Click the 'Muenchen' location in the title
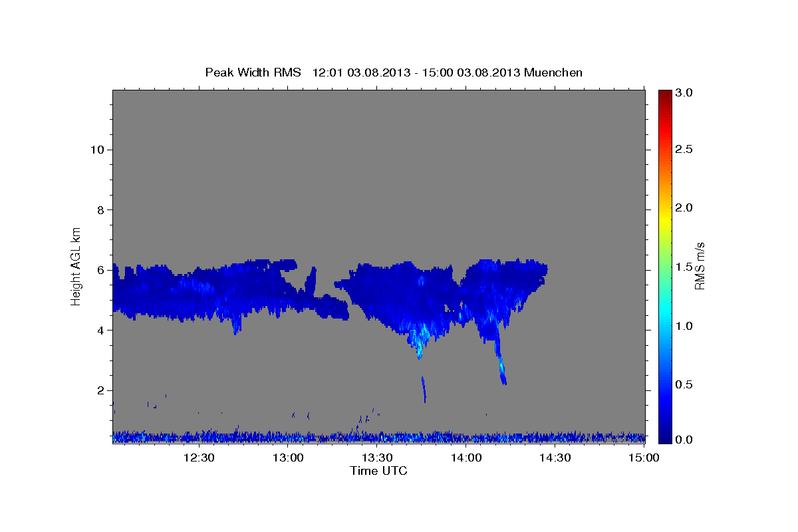The height and width of the screenshot is (532, 798). tap(553, 72)
